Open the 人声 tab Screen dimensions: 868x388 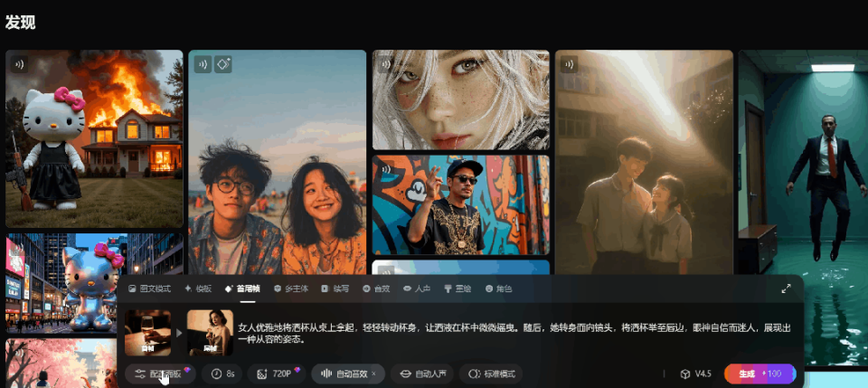(x=418, y=289)
